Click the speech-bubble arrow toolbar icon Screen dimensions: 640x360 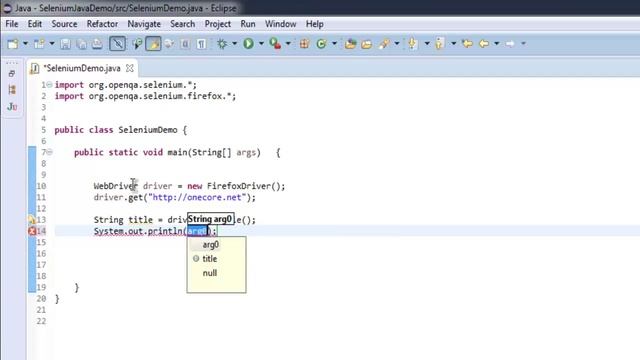(137, 44)
